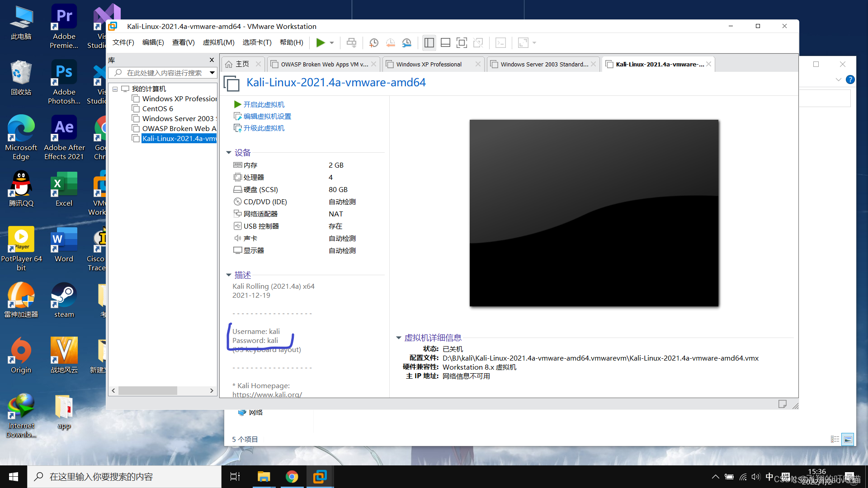Switch to Windows XP Professional tab
Image resolution: width=868 pixels, height=488 pixels.
coord(429,64)
